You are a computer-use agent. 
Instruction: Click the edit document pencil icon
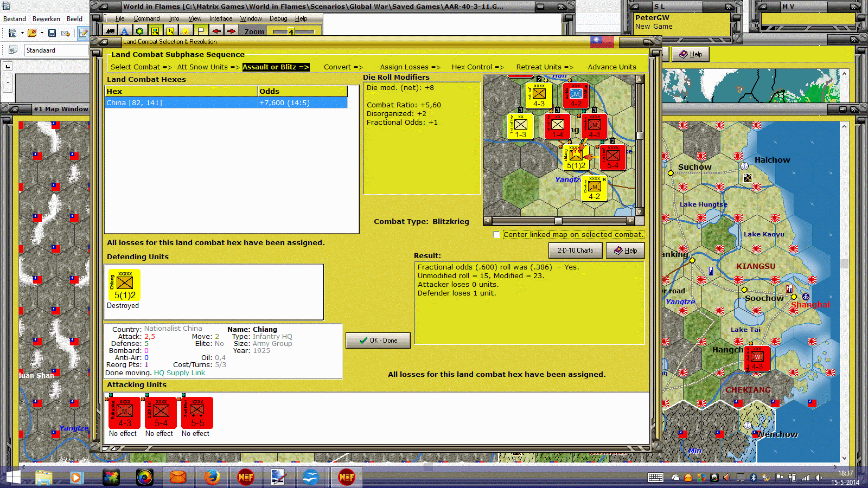tap(83, 33)
